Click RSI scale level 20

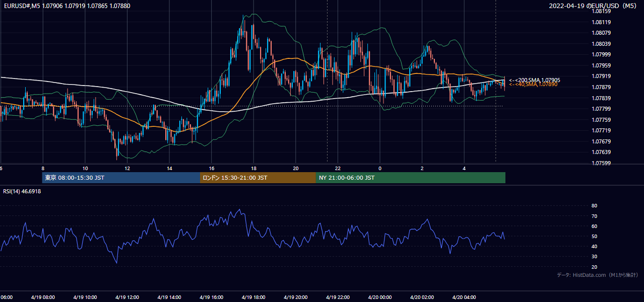[595, 267]
